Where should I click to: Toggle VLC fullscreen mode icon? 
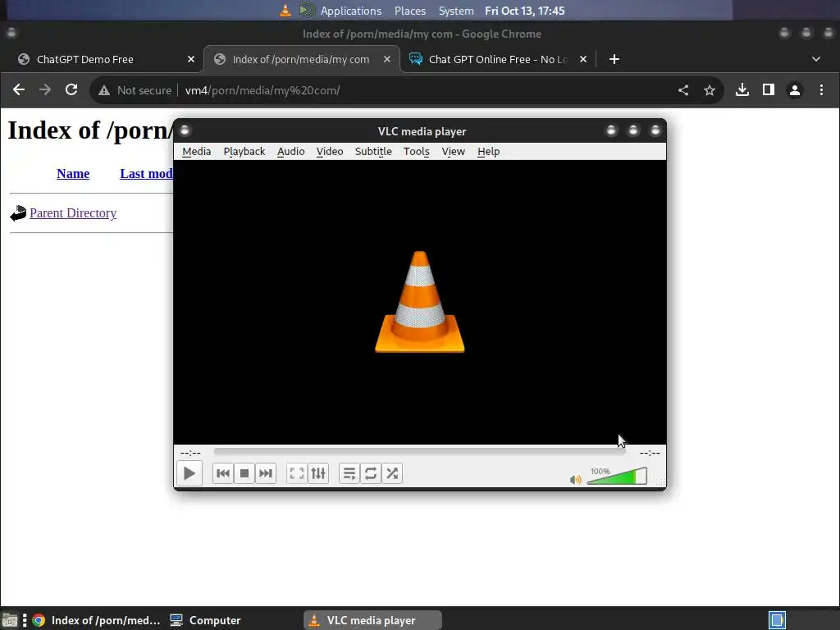point(297,473)
